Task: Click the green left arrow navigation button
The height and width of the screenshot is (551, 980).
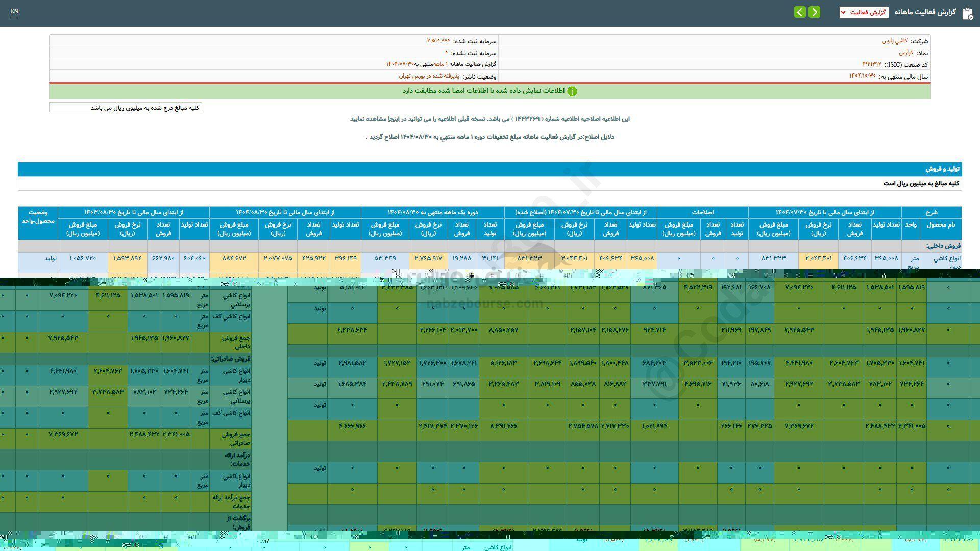Action: [800, 12]
